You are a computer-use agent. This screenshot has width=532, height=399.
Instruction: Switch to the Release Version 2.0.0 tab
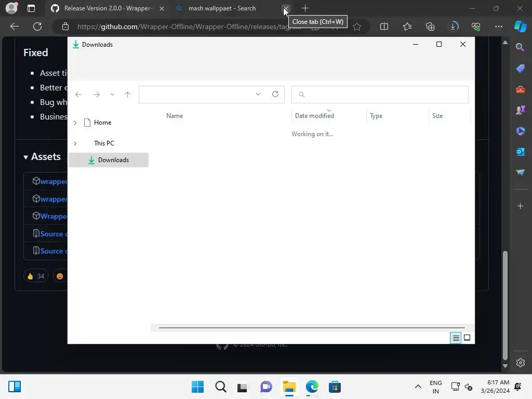pyautogui.click(x=108, y=8)
